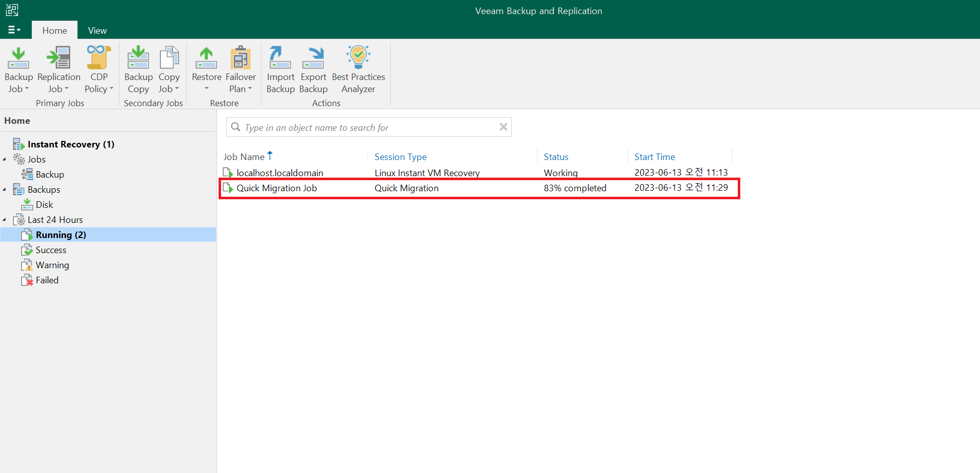Open the Backup Copy ribbon icon

pos(138,57)
